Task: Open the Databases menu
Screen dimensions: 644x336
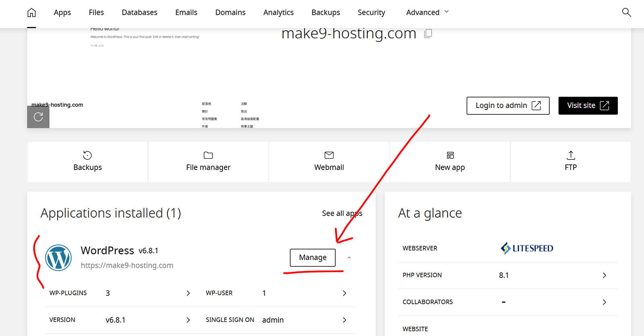Action: click(x=140, y=12)
